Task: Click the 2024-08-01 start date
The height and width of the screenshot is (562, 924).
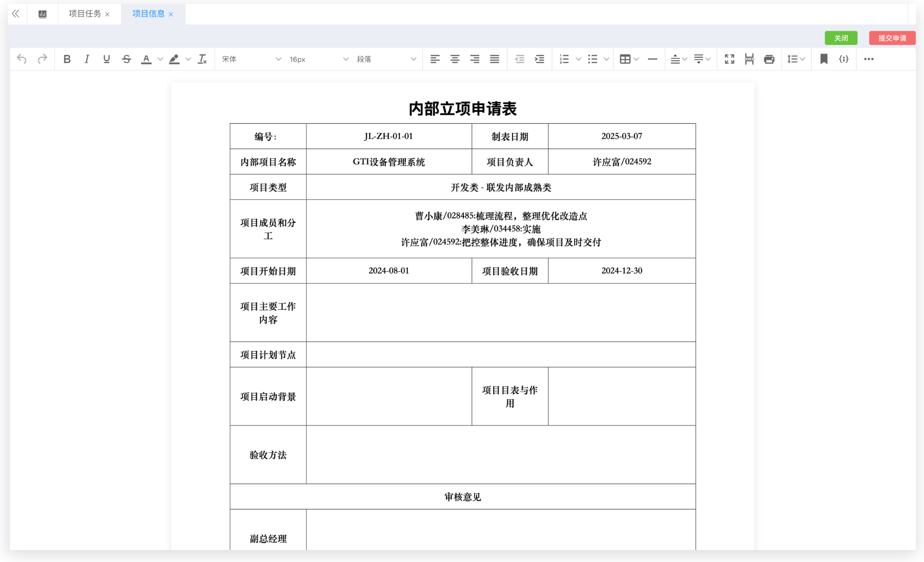Action: [x=389, y=271]
